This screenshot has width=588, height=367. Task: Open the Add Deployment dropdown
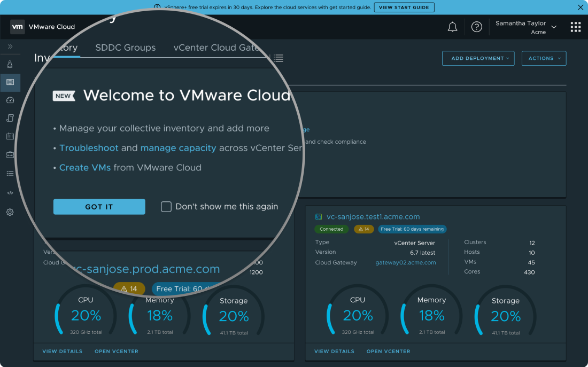click(478, 58)
